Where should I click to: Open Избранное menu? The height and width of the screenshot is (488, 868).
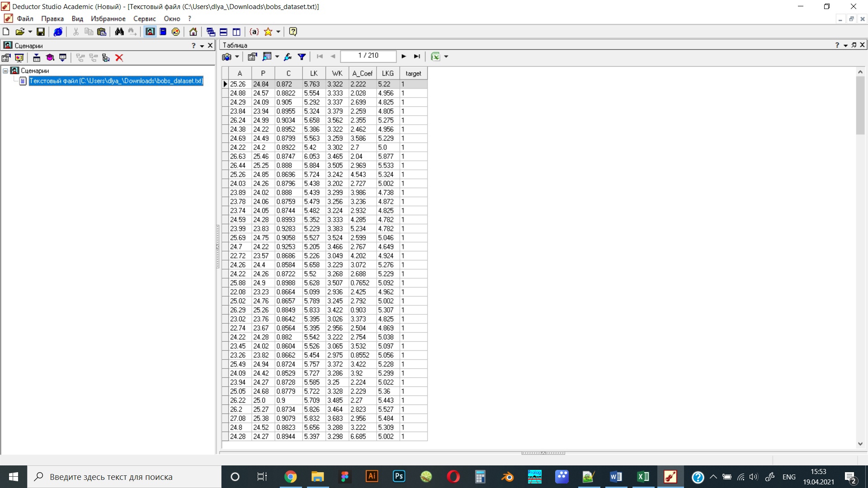click(108, 19)
